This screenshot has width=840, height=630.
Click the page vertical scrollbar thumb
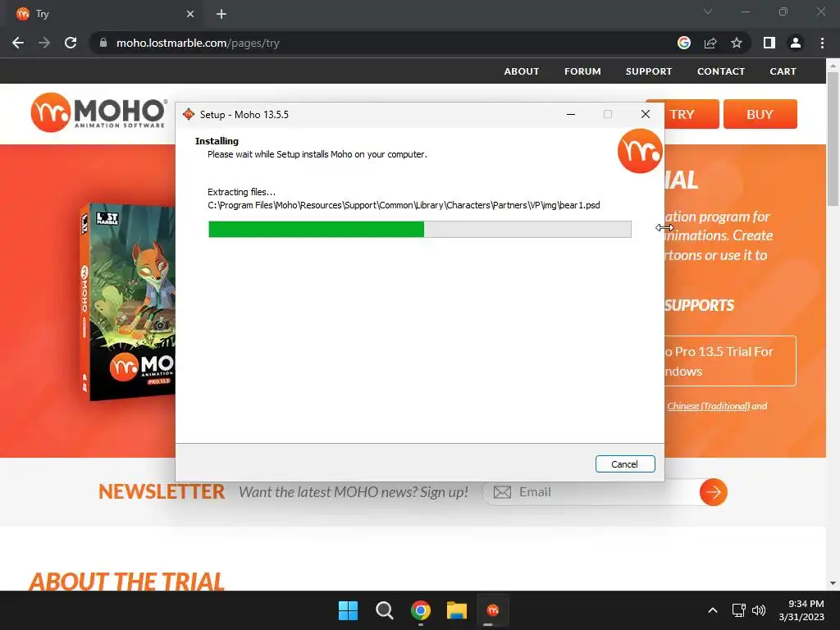pyautogui.click(x=833, y=138)
